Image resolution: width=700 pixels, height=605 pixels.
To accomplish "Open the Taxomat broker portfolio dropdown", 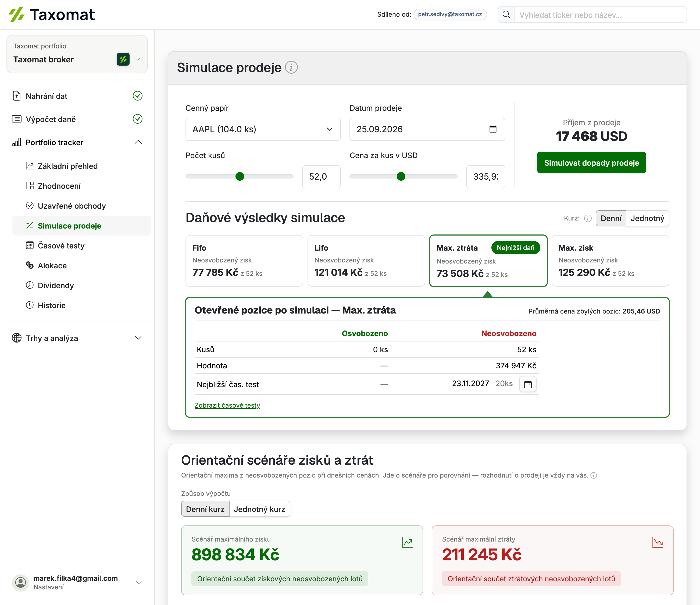I will 77,54.
